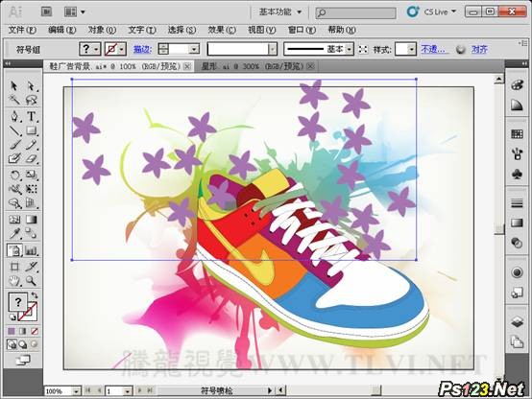The height and width of the screenshot is (399, 532).
Task: Click the Fill color box with question mark
Action: pyautogui.click(x=17, y=302)
